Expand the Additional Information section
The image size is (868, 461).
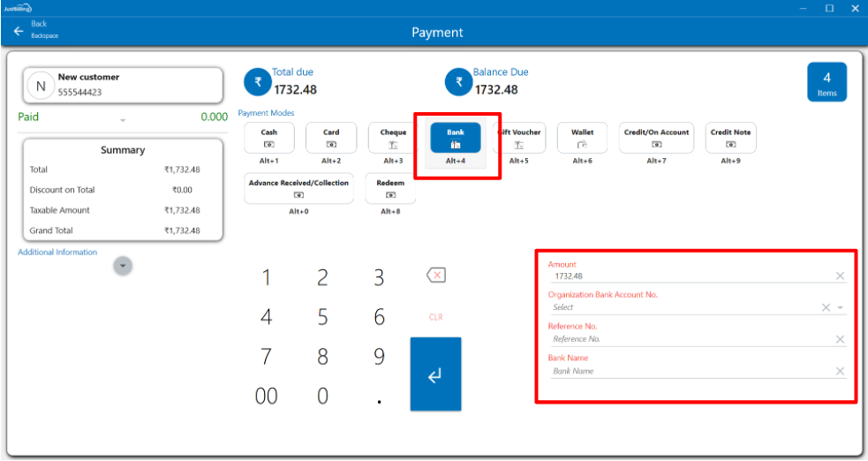(x=123, y=265)
